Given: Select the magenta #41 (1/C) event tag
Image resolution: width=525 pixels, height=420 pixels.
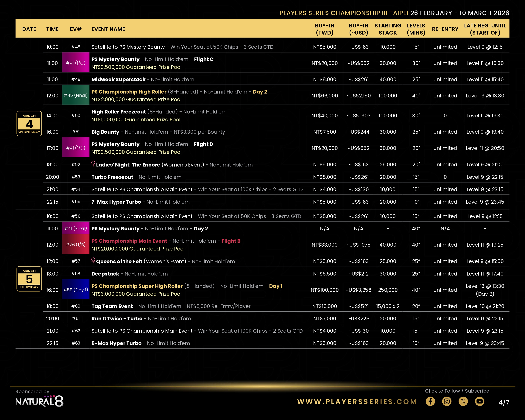Looking at the screenshot, I should (76, 63).
